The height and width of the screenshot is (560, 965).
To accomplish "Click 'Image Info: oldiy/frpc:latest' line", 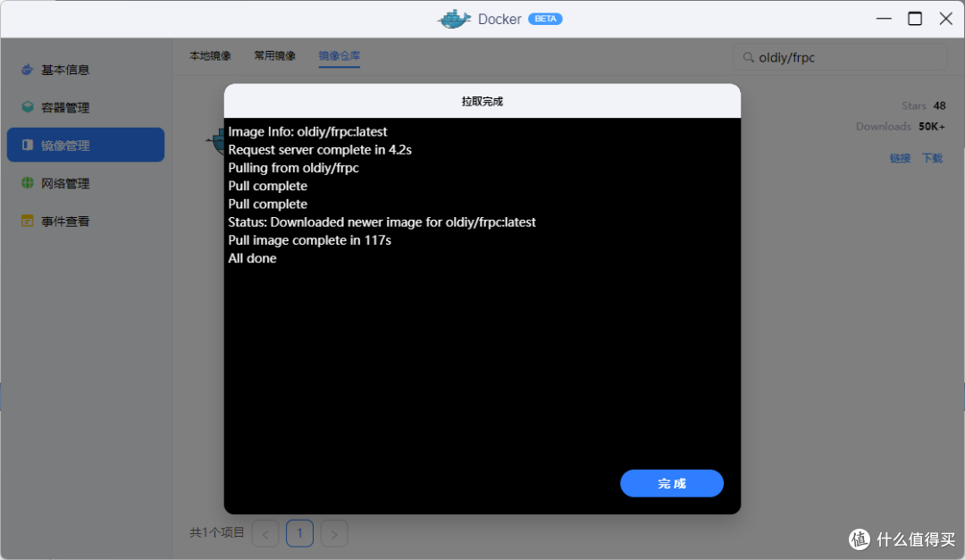I will pyautogui.click(x=307, y=131).
